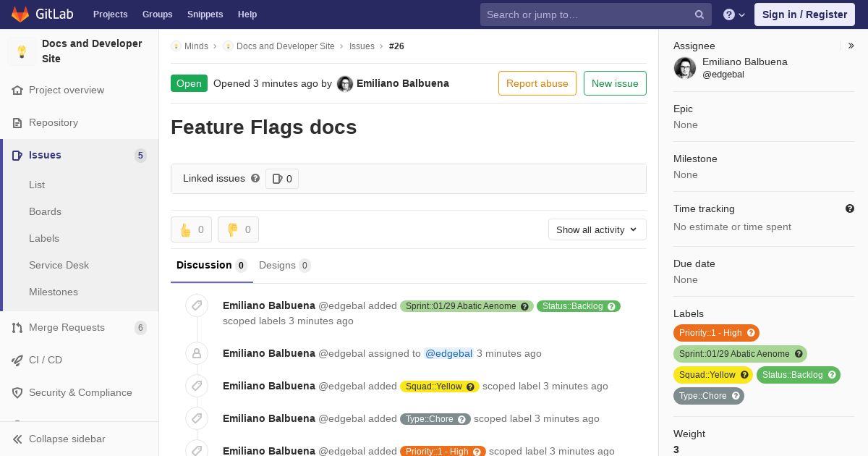This screenshot has width=868, height=456.
Task: Open the Snippets page
Action: point(205,14)
